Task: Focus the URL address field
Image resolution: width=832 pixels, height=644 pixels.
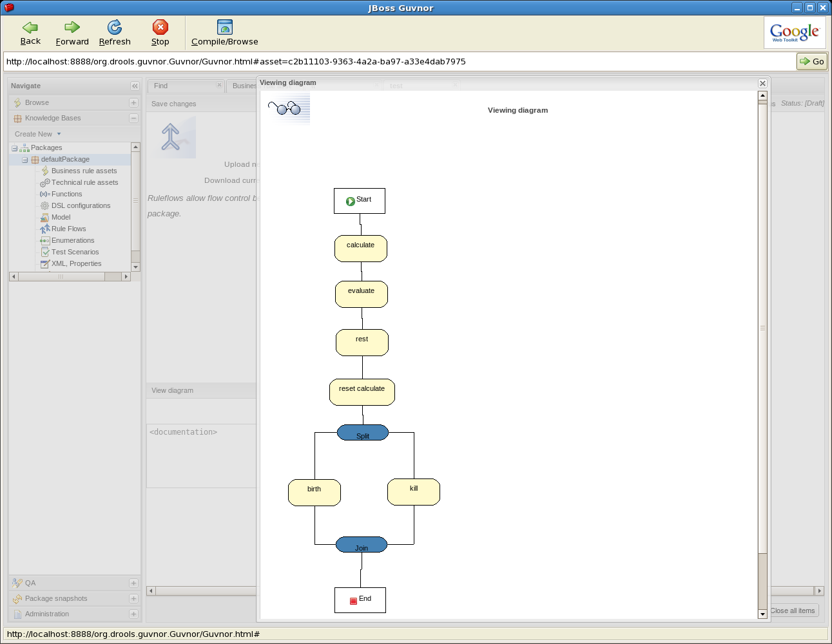Action: tap(400, 62)
